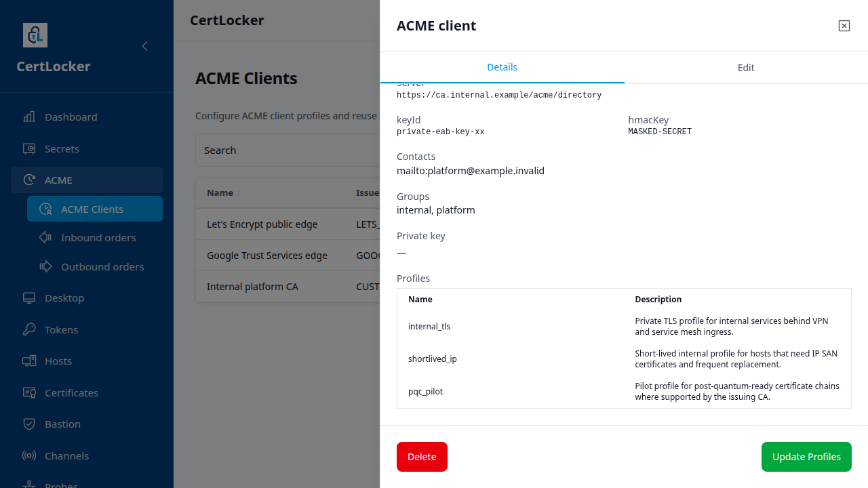The image size is (868, 488).
Task: Click the ACME directory server URL
Action: (499, 96)
